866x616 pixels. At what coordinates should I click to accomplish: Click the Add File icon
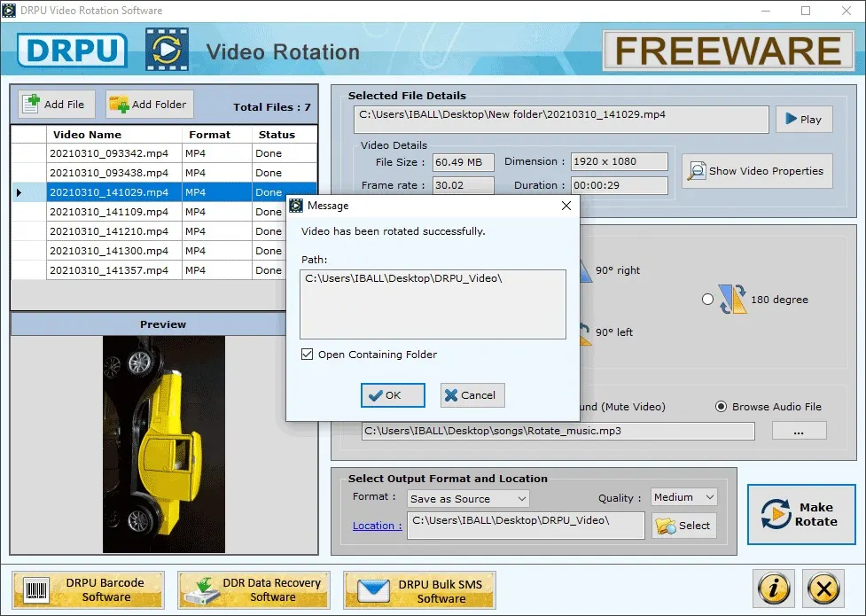pyautogui.click(x=31, y=104)
